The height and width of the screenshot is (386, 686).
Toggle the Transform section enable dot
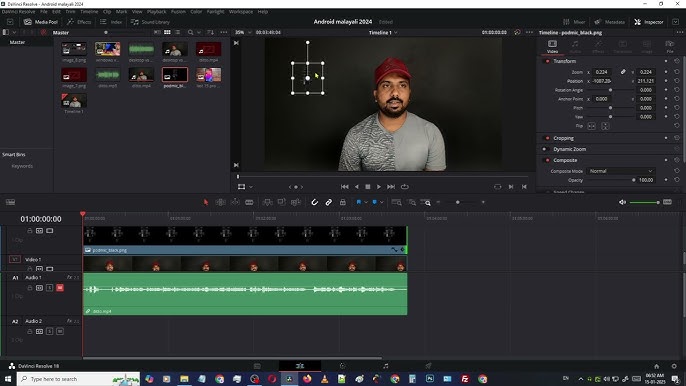click(547, 61)
